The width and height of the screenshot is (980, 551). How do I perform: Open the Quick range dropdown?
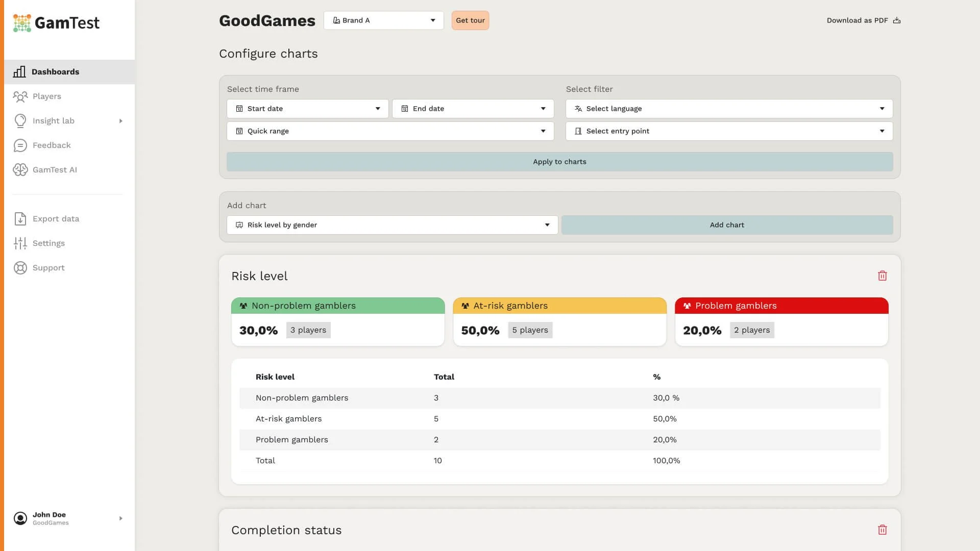point(390,131)
